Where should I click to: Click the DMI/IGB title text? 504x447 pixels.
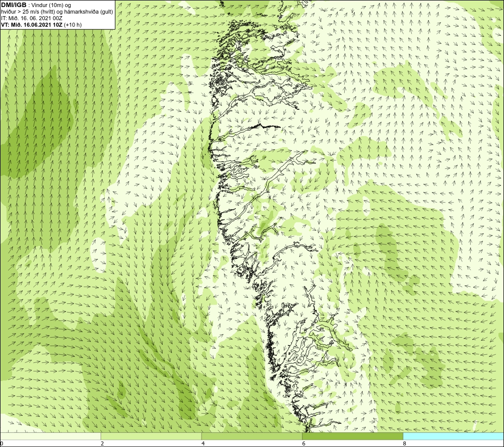(x=14, y=5)
